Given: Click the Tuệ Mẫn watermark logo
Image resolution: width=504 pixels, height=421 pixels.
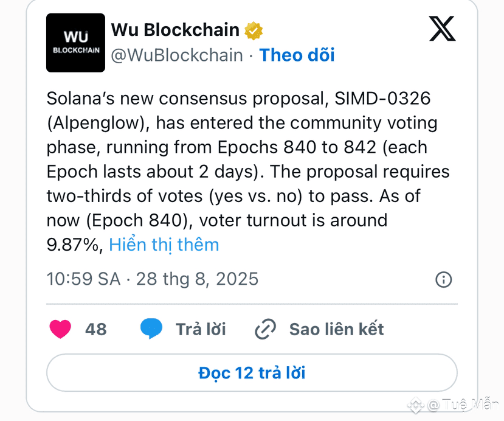Looking at the screenshot, I should [416, 405].
